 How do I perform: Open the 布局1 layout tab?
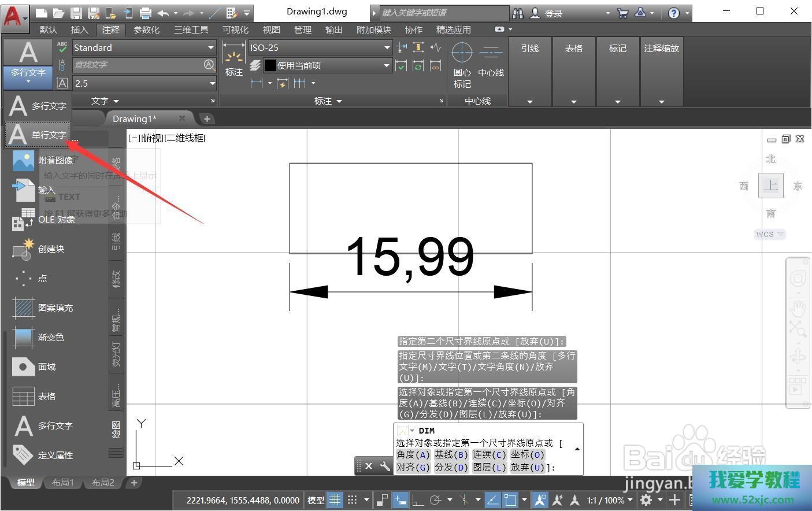point(63,482)
